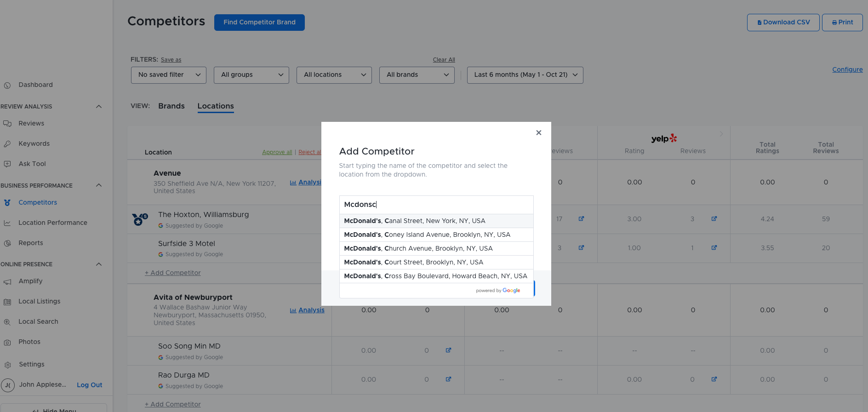
Task: Click the Hide Menu button
Action: coord(54,408)
